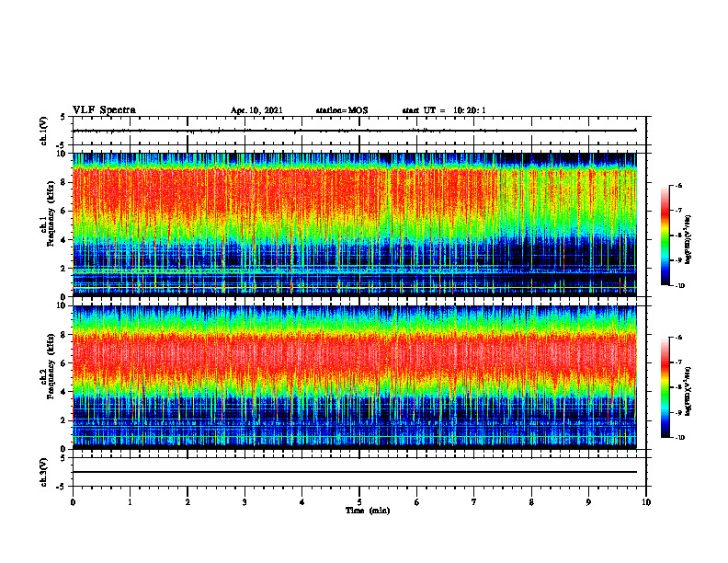
Task: Click time axis tick label "5"
Action: pyautogui.click(x=359, y=502)
